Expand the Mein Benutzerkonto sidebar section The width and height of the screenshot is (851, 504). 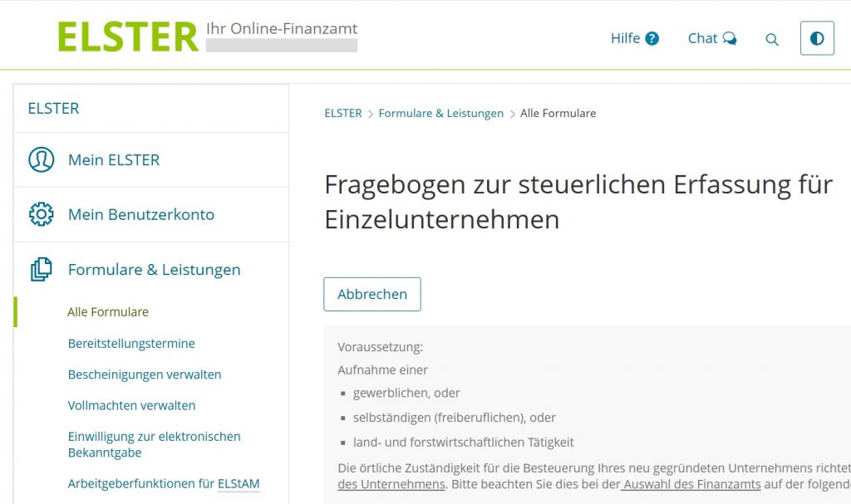point(141,214)
